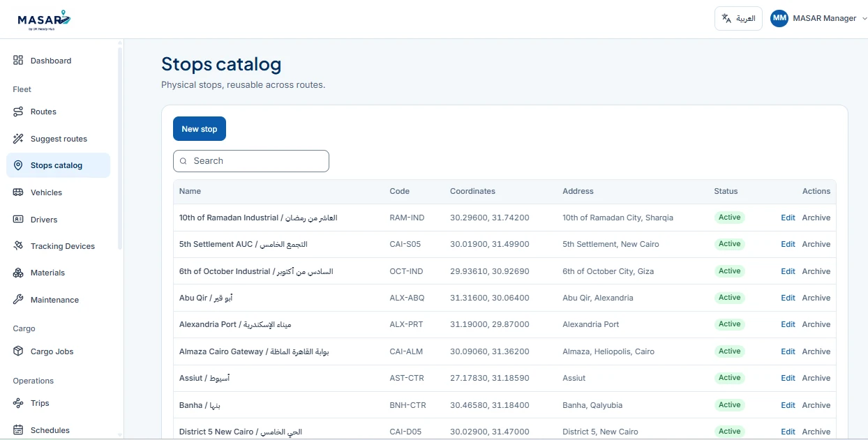
Task: Archive the 5th Settlement AUC stop
Action: tap(816, 244)
